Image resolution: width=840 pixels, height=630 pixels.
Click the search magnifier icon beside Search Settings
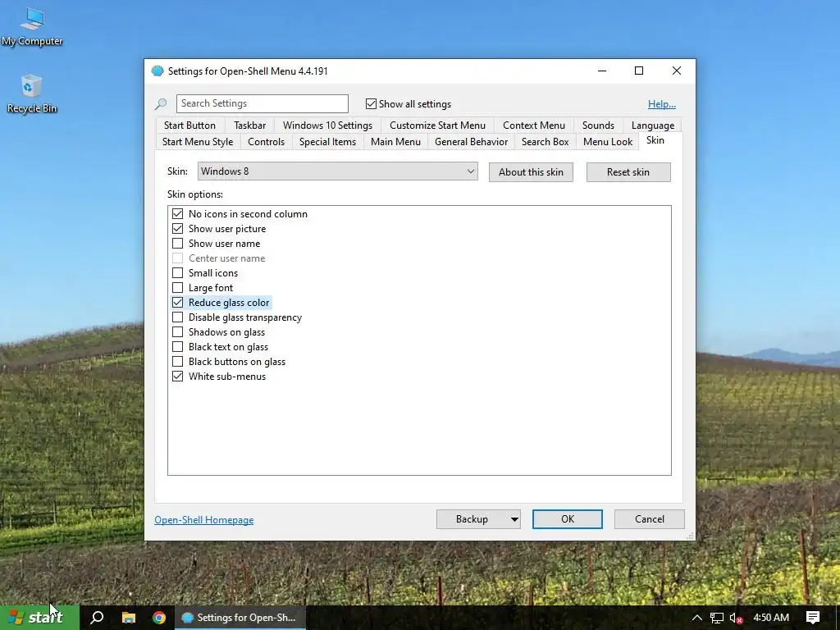[161, 104]
